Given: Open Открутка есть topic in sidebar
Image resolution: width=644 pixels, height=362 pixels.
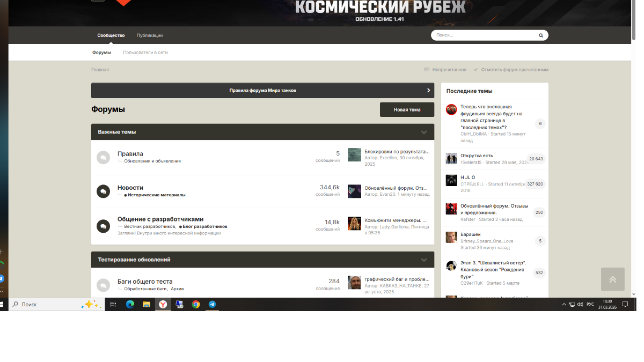Looking at the screenshot, I should pyautogui.click(x=477, y=156).
